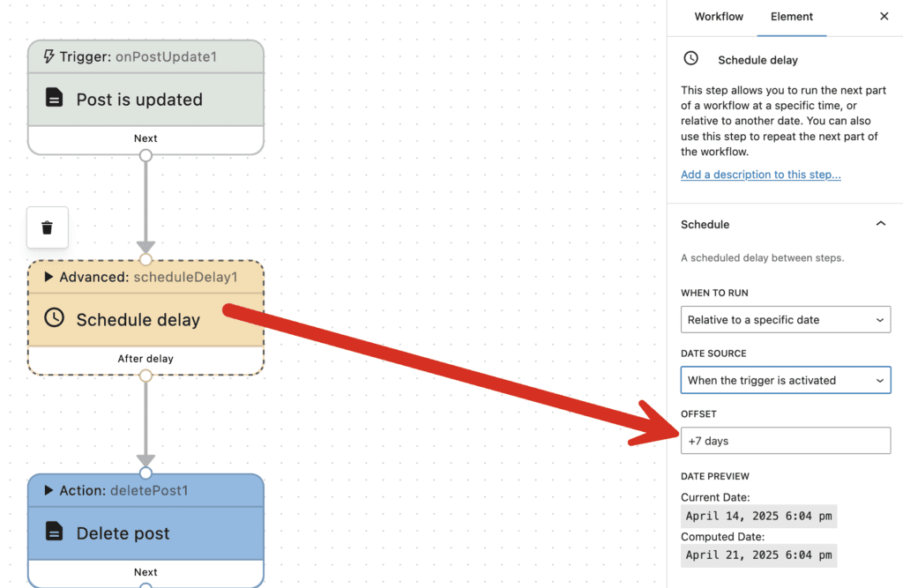903x588 pixels.
Task: Open the Date Source dropdown
Action: [785, 380]
